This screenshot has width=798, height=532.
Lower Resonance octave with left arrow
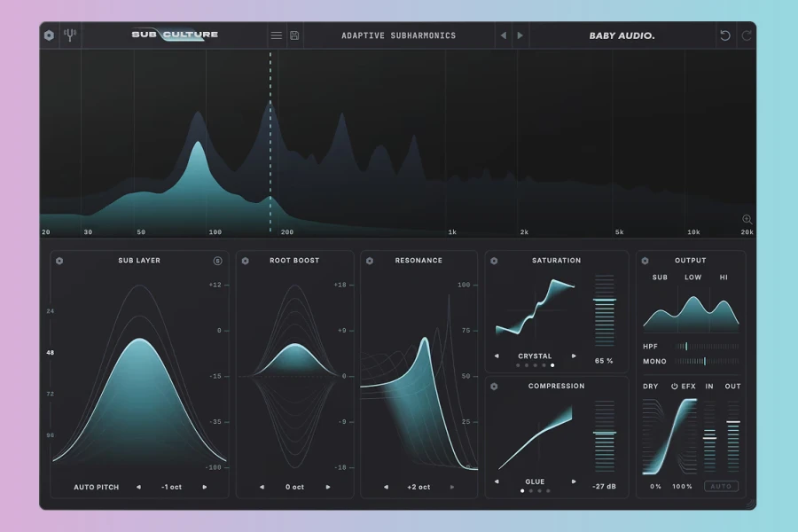pos(386,487)
